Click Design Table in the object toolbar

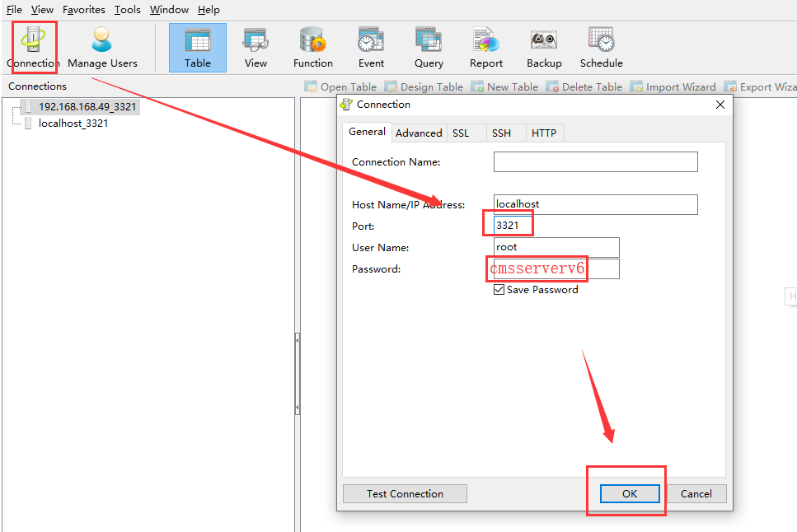[x=424, y=87]
